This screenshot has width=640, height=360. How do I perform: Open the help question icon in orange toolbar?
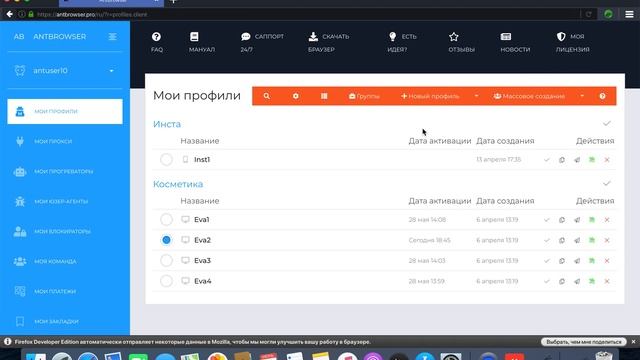tap(602, 96)
